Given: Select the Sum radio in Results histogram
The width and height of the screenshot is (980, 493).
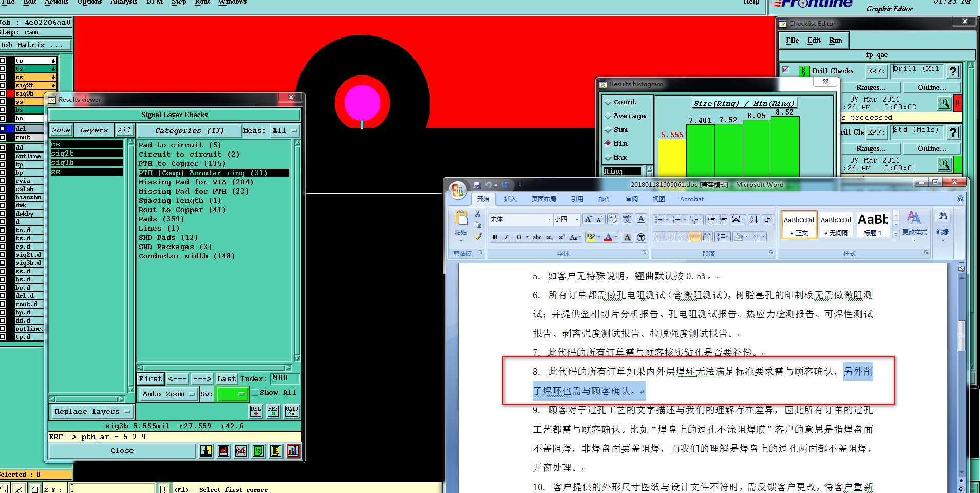Looking at the screenshot, I should pos(608,130).
